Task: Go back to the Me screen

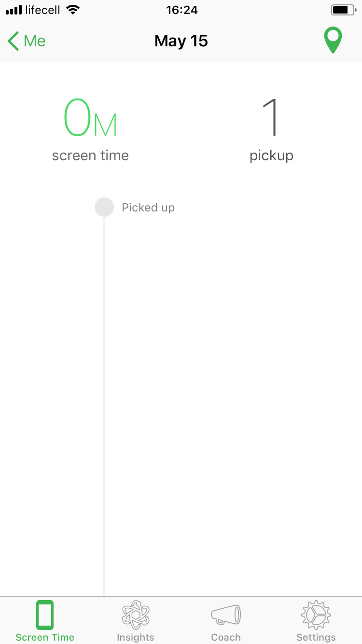Action: tap(35, 41)
